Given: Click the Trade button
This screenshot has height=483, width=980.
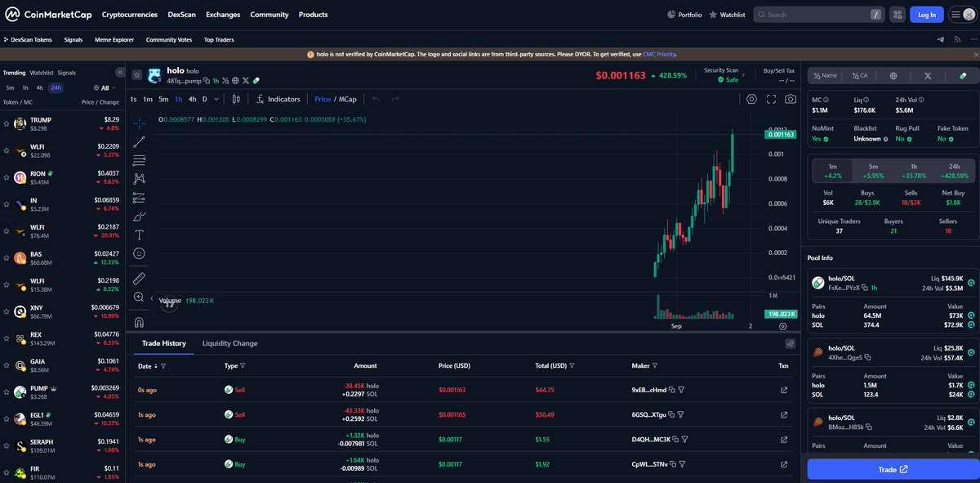Looking at the screenshot, I should coord(893,470).
